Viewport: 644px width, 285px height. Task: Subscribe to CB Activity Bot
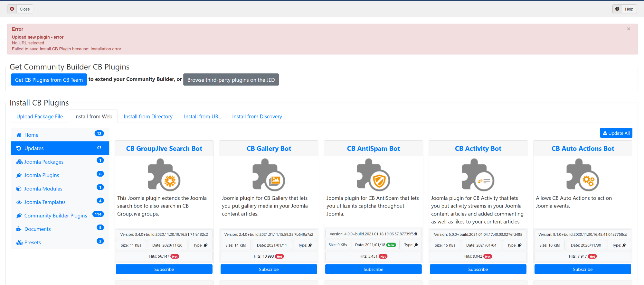click(x=478, y=269)
